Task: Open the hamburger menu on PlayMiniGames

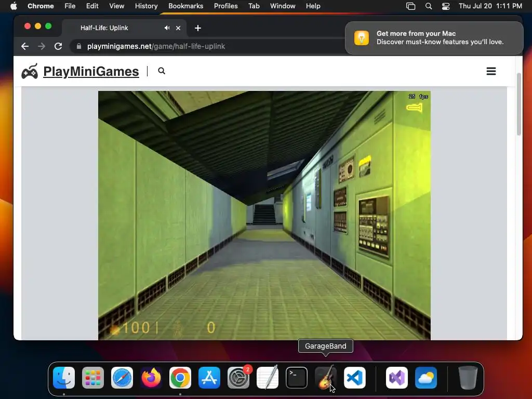Action: click(x=491, y=71)
